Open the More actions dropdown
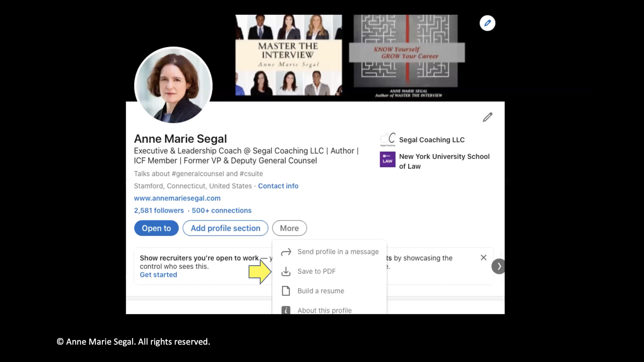Screen dimensions: 644x362 pos(289,228)
